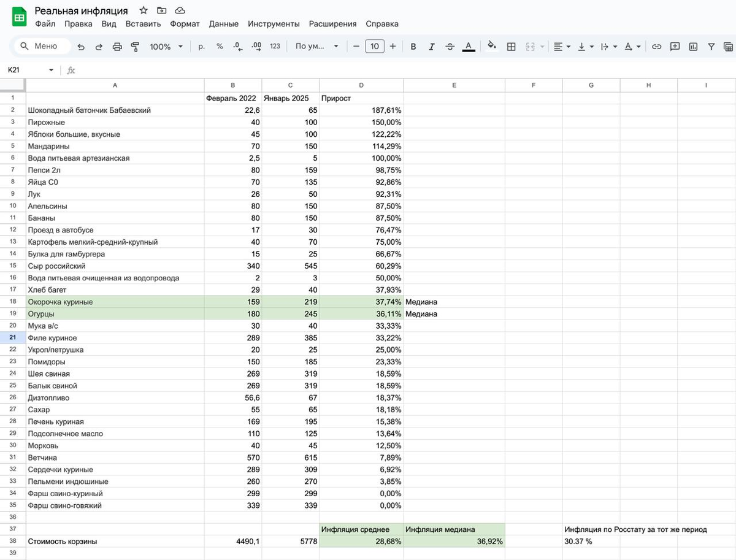This screenshot has width=736, height=560.
Task: Click the Redo arrow icon
Action: (99, 47)
